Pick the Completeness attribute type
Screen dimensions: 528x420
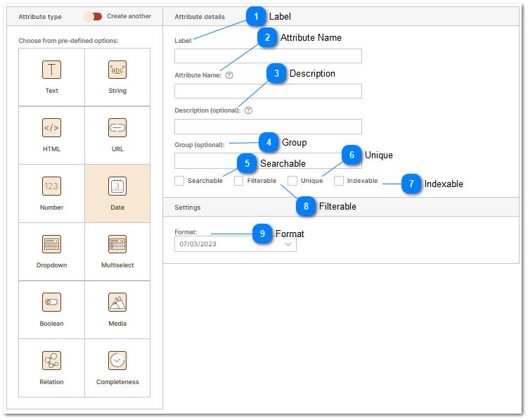[x=117, y=362]
